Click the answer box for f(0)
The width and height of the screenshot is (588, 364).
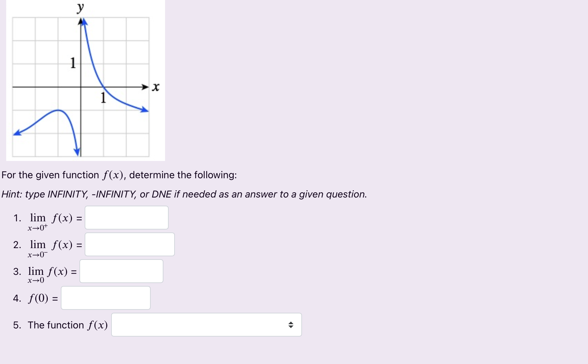pos(105,297)
